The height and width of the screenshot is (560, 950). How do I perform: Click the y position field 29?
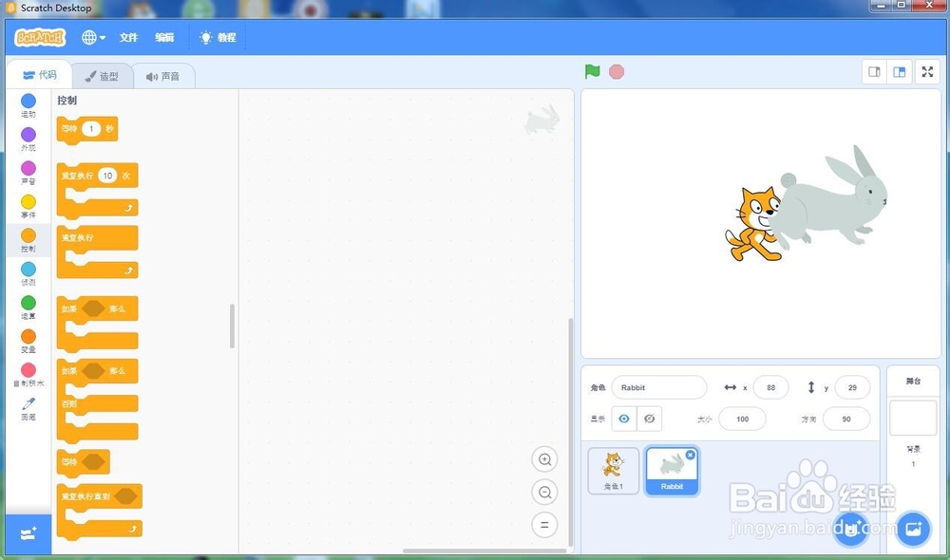[x=852, y=387]
